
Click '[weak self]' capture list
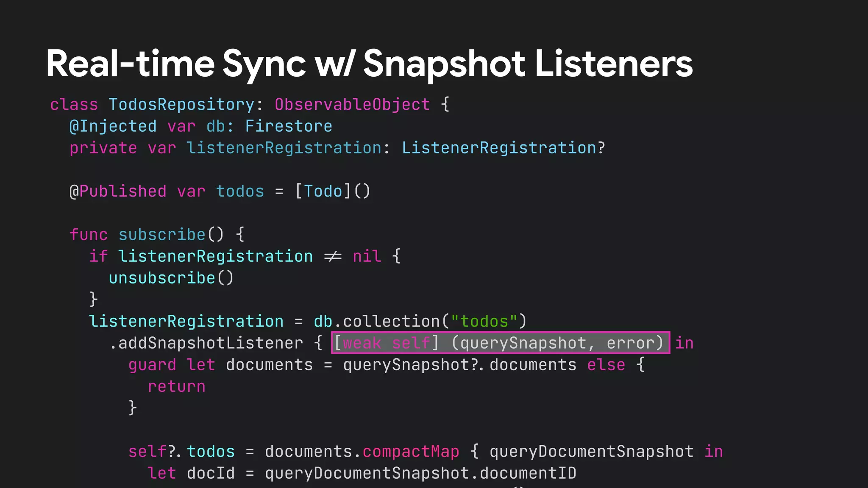(x=387, y=343)
